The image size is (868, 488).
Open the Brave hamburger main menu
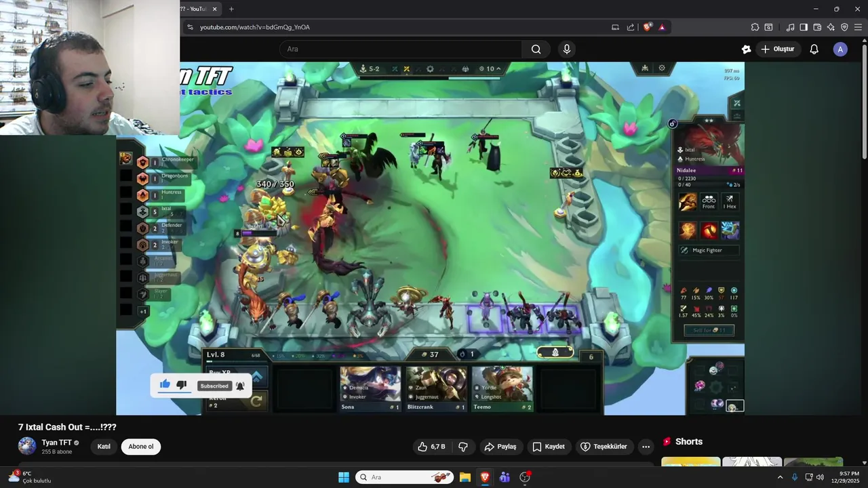click(858, 27)
